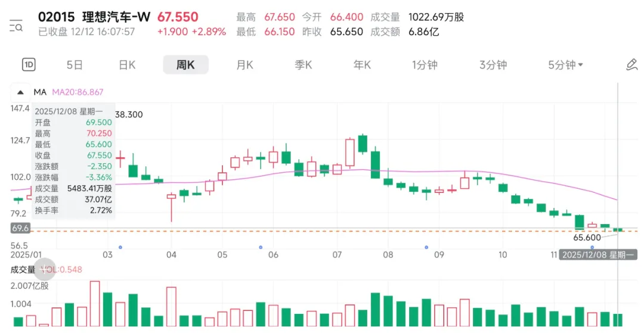Collapse the MA indicator arrow

coord(20,92)
